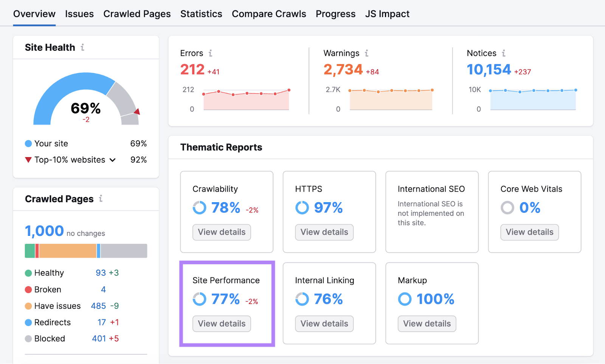Click the Notices trend chart
The image size is (605, 364).
(x=533, y=100)
